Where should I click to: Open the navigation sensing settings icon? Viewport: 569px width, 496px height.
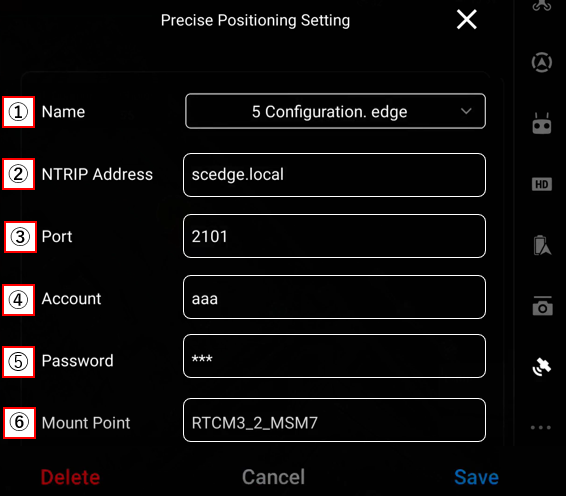tap(542, 62)
